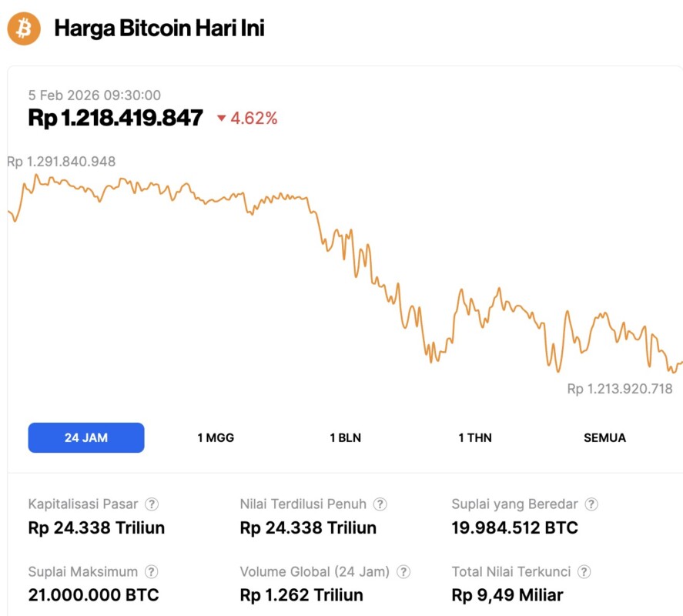Click the low price label Rp 1.213.920.718
Screen dimensions: 683x616
(620, 389)
